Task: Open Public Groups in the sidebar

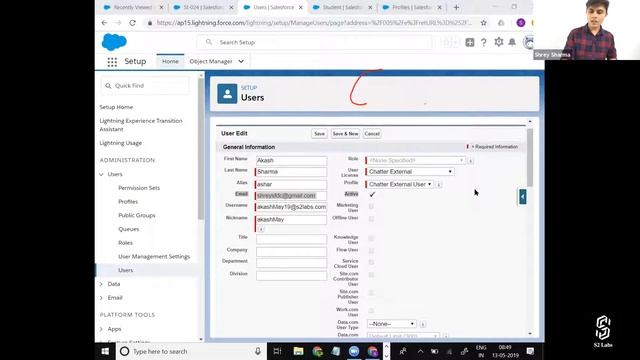Action: coord(137,216)
